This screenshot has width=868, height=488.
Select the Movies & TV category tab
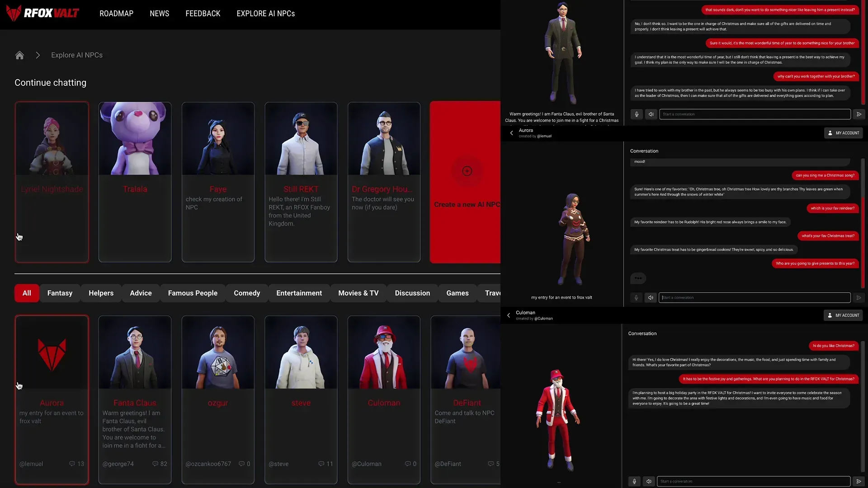click(x=358, y=293)
